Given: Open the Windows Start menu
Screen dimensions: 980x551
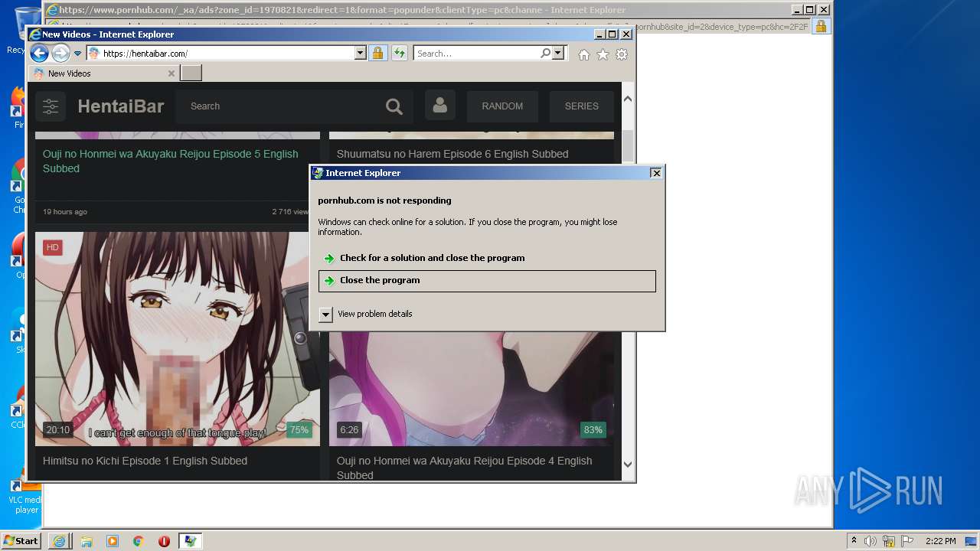Looking at the screenshot, I should (21, 540).
